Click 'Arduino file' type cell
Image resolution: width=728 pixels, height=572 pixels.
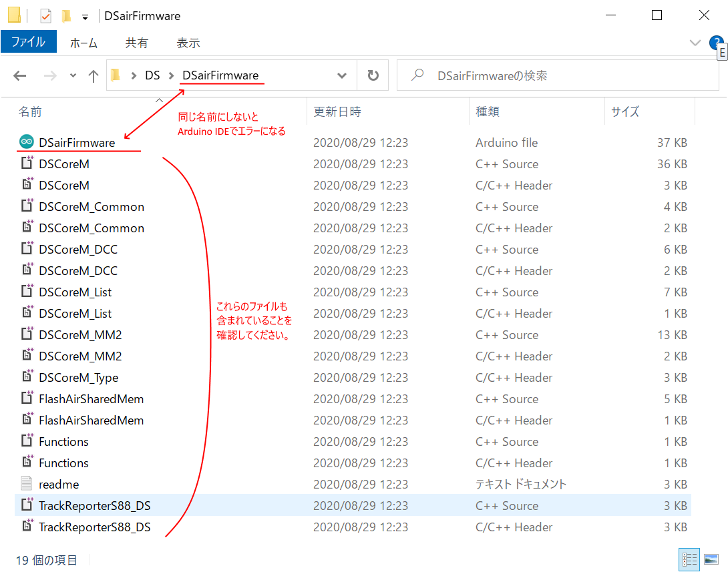(506, 142)
